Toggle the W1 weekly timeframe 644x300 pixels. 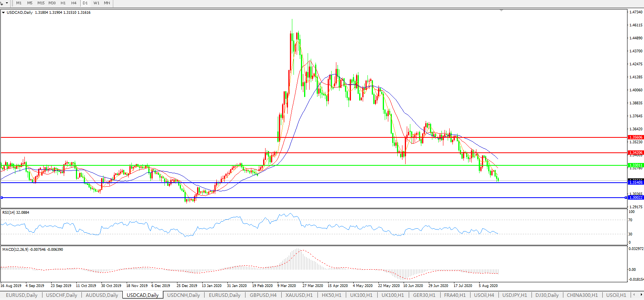coord(96,3)
